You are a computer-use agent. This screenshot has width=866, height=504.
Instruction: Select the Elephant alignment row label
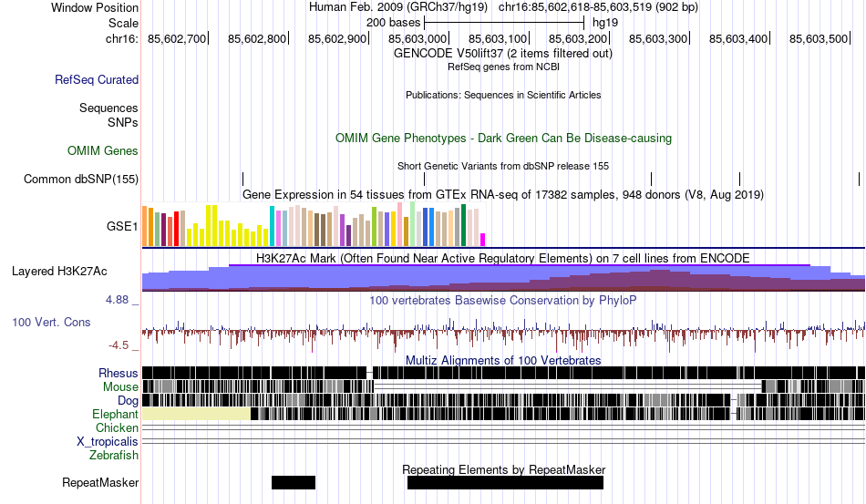coord(115,414)
